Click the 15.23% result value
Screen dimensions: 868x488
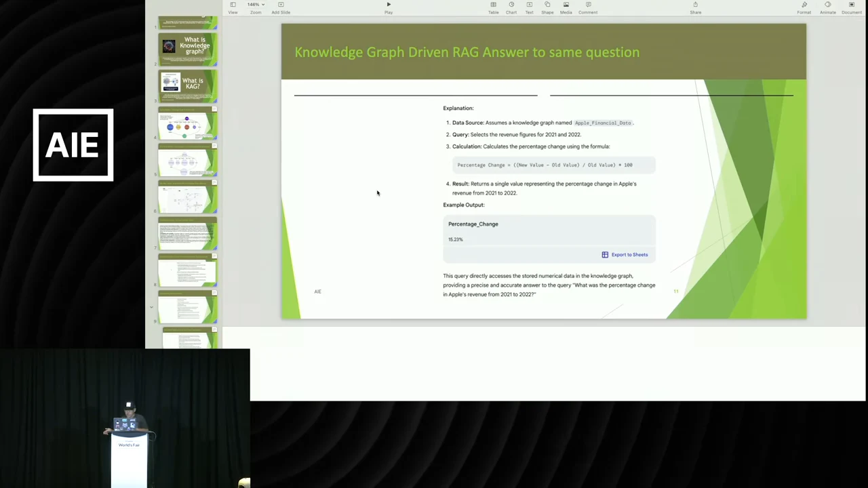coord(455,239)
